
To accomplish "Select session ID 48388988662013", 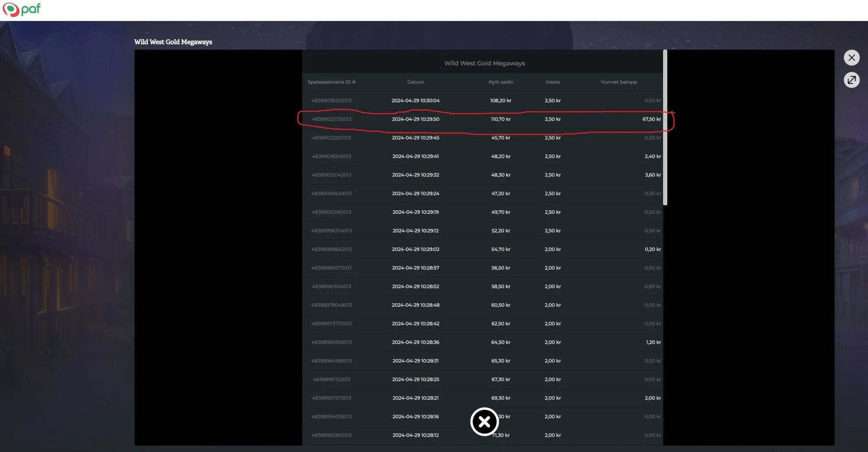I will [331, 249].
